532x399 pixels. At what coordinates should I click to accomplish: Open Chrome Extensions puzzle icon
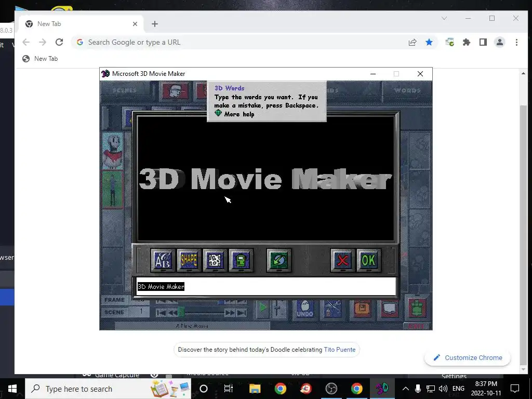point(467,42)
